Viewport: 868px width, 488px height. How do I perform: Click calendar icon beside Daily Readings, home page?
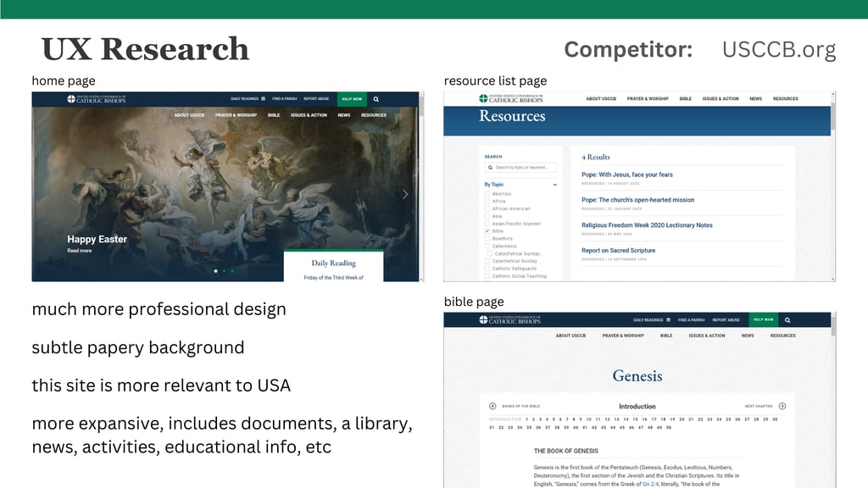(x=263, y=98)
